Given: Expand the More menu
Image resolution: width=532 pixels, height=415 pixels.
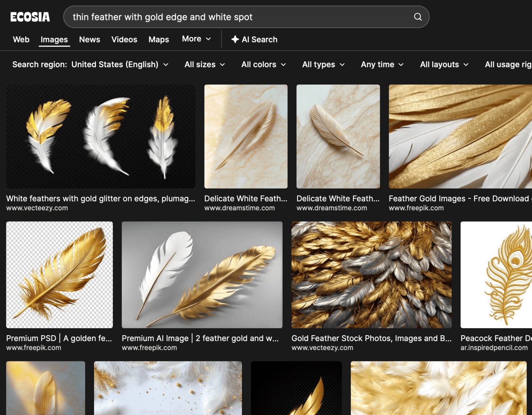Looking at the screenshot, I should (196, 39).
